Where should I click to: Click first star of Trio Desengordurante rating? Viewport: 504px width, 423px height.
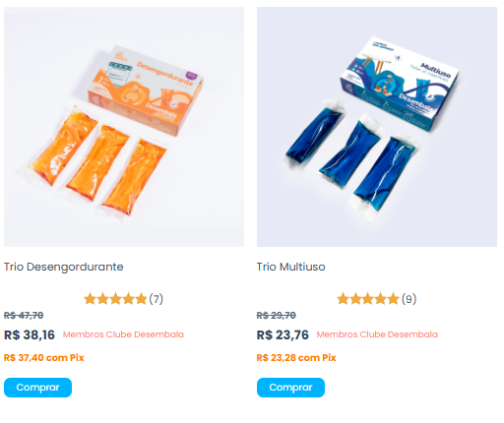(x=90, y=299)
